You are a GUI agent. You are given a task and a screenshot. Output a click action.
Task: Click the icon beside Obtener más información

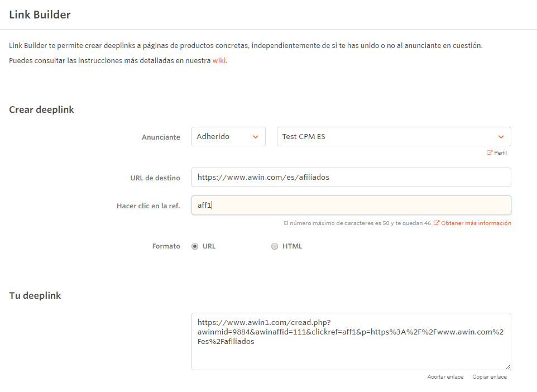coord(437,223)
